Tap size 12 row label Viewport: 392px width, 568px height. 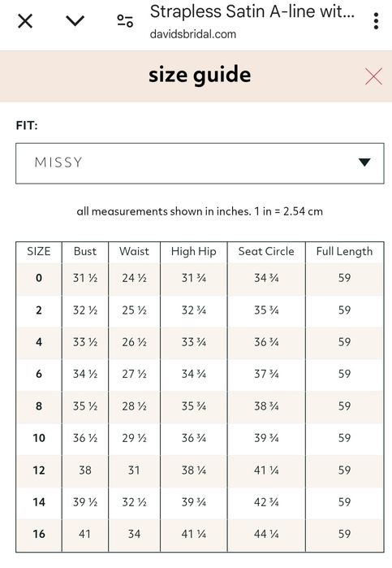(39, 470)
